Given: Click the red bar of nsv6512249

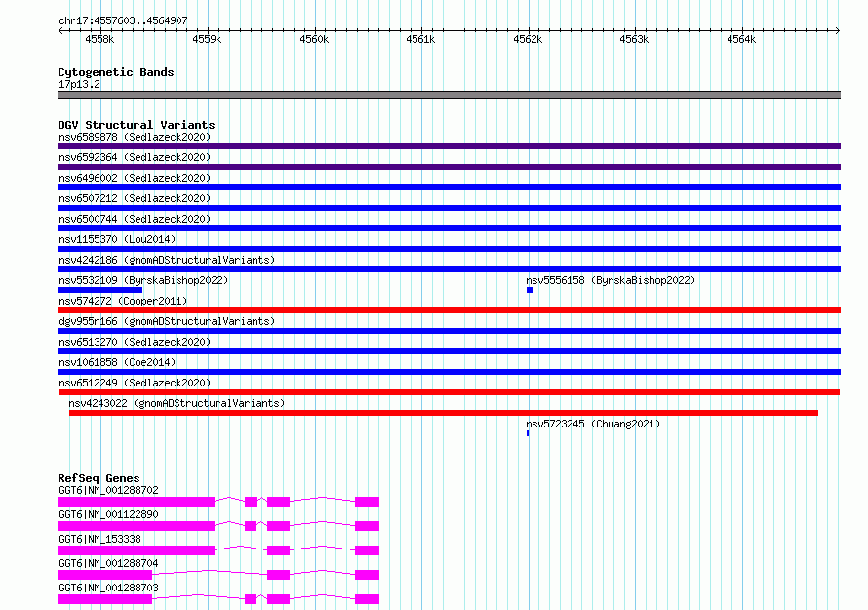Looking at the screenshot, I should coord(449,392).
